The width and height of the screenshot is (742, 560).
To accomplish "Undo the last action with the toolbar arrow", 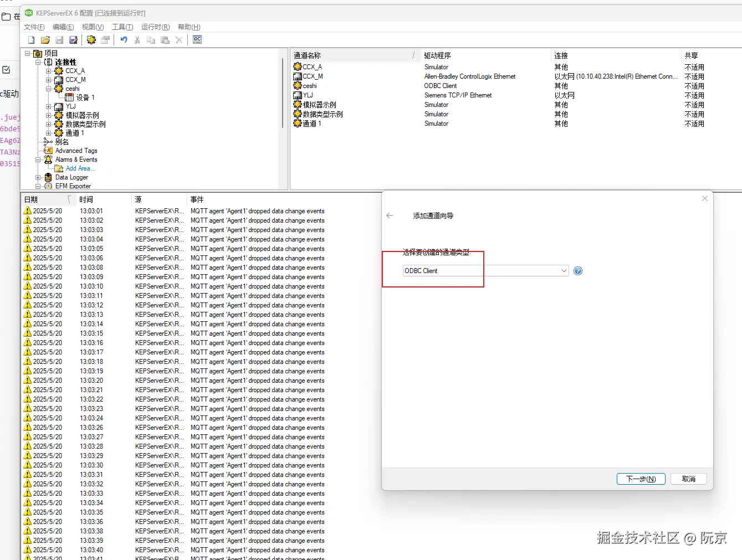I will 124,40.
